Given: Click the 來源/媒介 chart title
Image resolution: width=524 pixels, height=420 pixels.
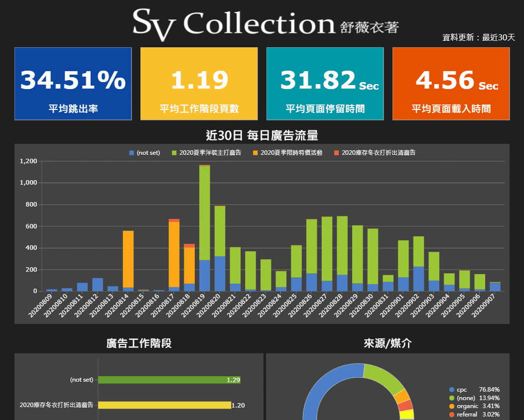Looking at the screenshot, I should pos(388,343).
